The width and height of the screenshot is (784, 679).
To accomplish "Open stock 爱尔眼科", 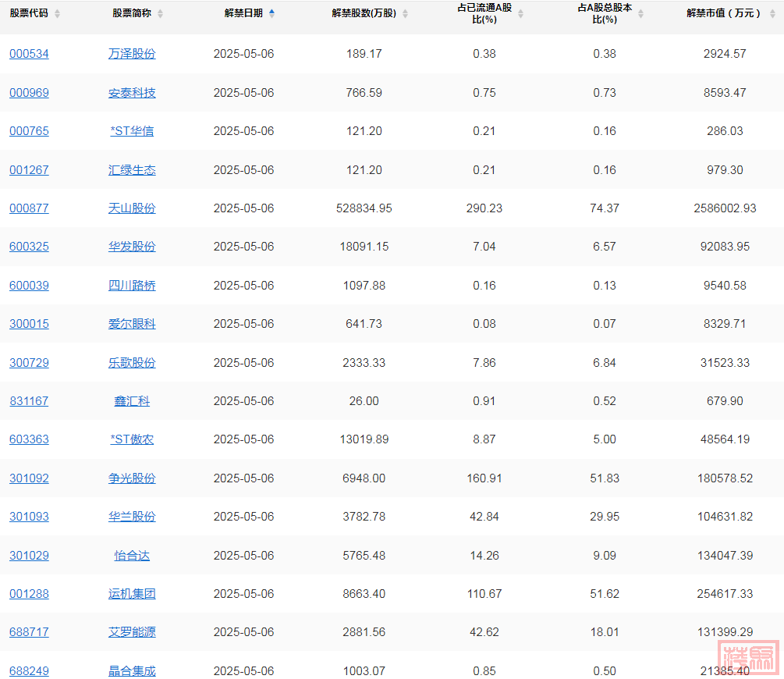I will click(132, 324).
